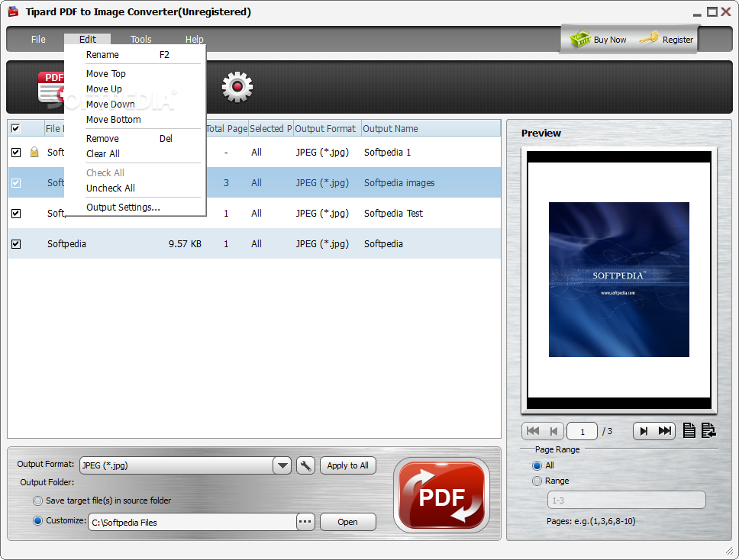Click the Selected P column header
The height and width of the screenshot is (560, 739).
tap(271, 129)
